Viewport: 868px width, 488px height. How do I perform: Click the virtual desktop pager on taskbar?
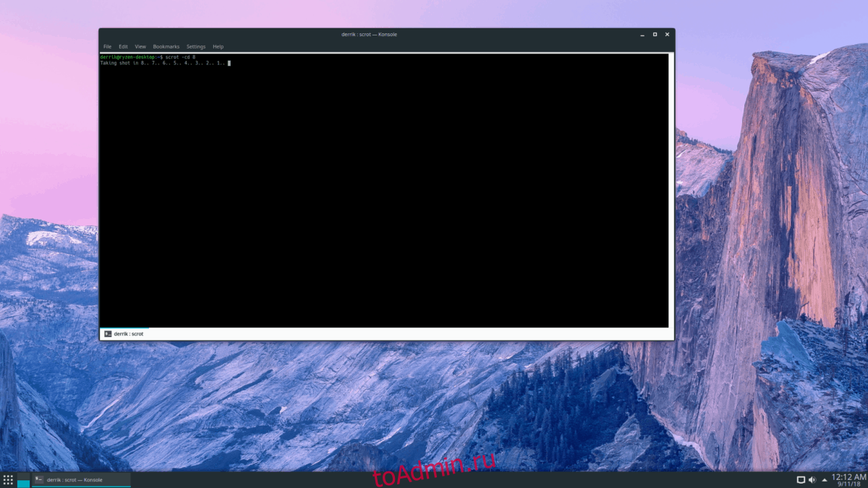pos(23,480)
